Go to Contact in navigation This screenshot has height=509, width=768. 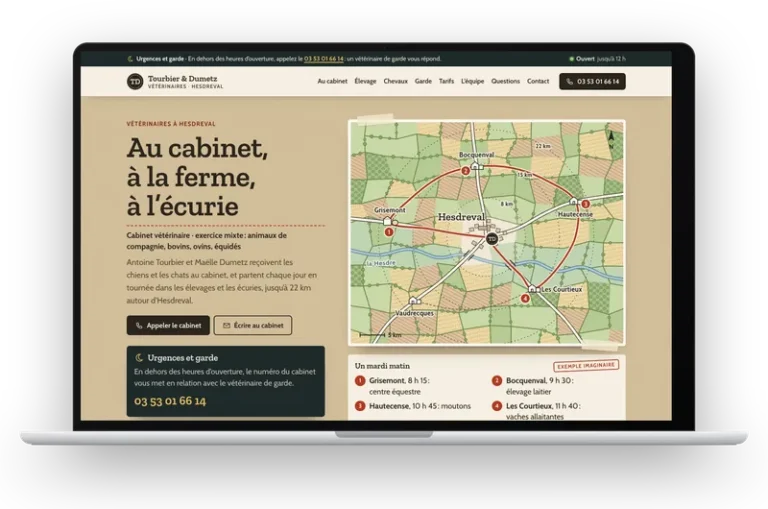pos(538,81)
